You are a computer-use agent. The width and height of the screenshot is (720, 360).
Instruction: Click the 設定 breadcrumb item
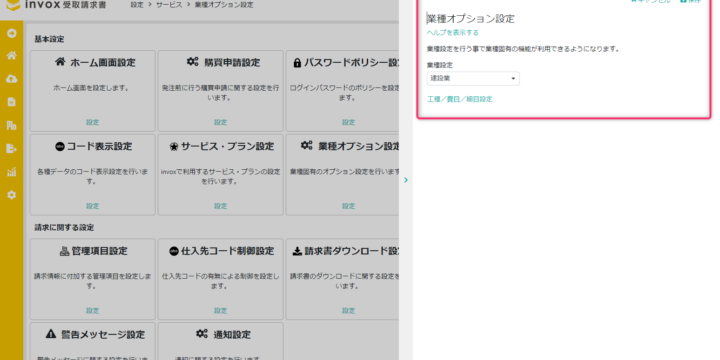pyautogui.click(x=137, y=5)
